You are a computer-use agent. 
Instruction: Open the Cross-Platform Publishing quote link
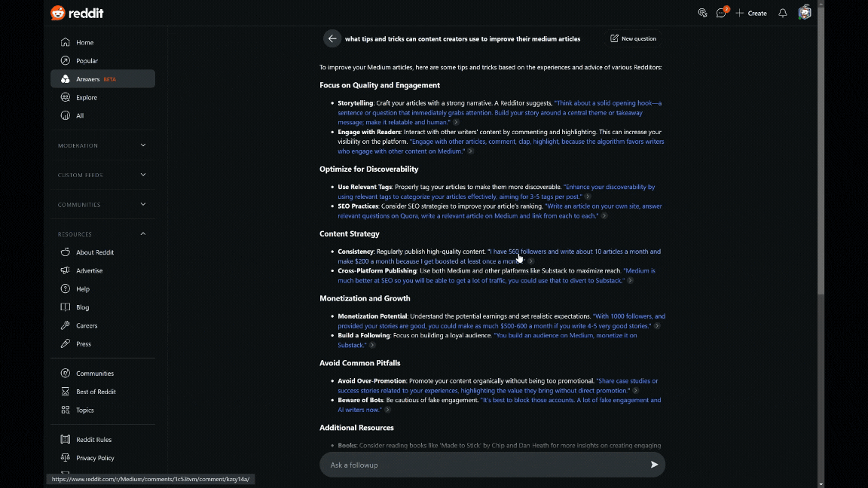click(x=497, y=276)
